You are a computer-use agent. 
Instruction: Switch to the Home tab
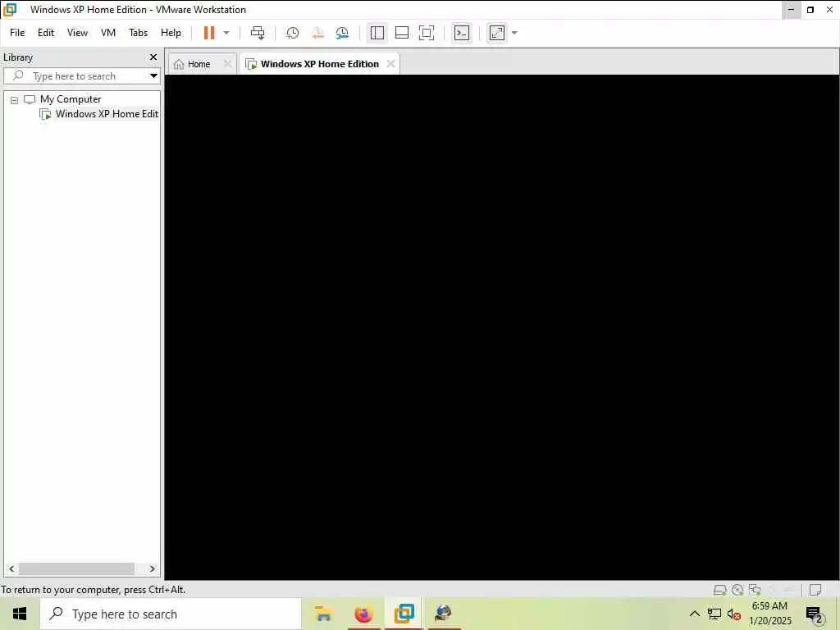tap(199, 64)
